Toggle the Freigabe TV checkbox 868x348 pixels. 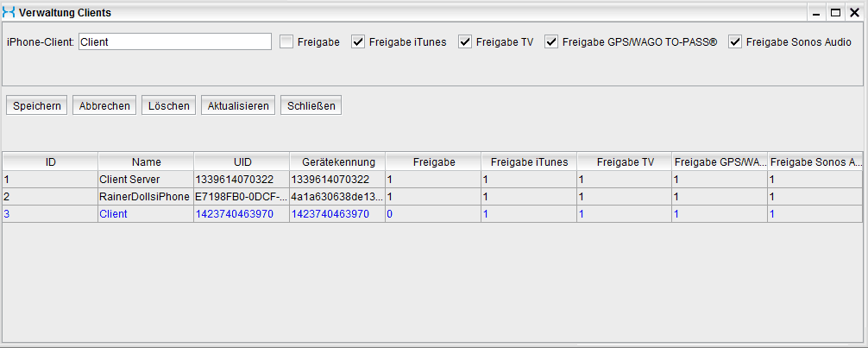466,41
